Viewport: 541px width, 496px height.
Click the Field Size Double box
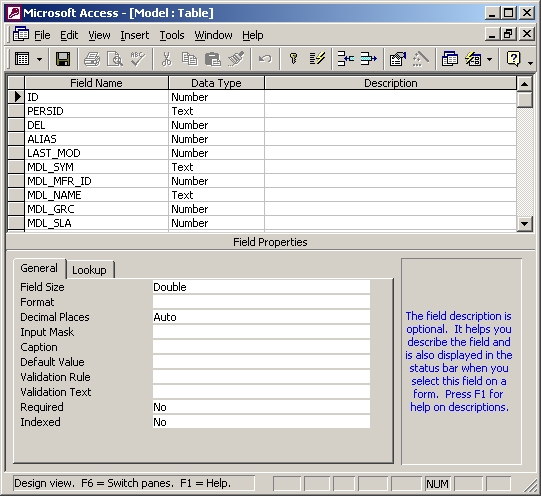point(261,287)
